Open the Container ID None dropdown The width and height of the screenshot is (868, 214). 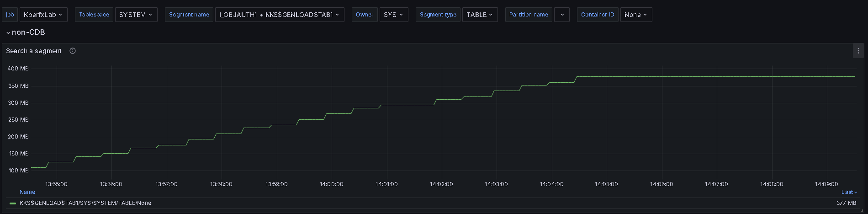(x=635, y=15)
